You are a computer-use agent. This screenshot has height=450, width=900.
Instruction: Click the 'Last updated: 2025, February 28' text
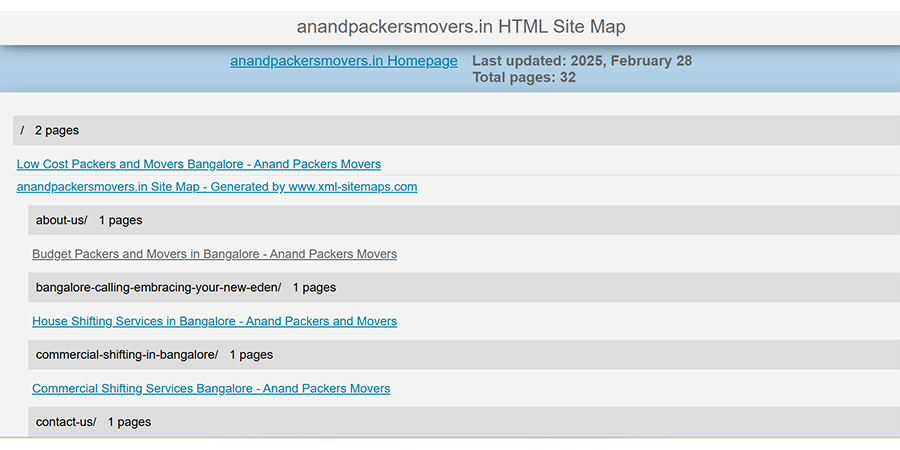[582, 61]
